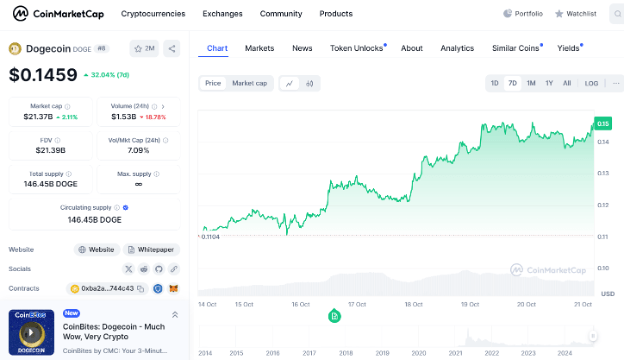The width and height of the screenshot is (624, 360).
Task: Switch to line chart view icon
Action: click(x=289, y=84)
